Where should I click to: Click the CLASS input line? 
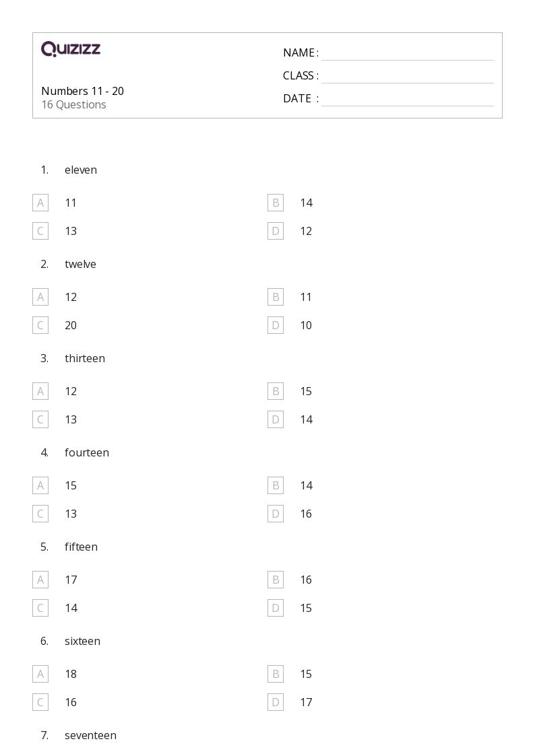[x=407, y=76]
